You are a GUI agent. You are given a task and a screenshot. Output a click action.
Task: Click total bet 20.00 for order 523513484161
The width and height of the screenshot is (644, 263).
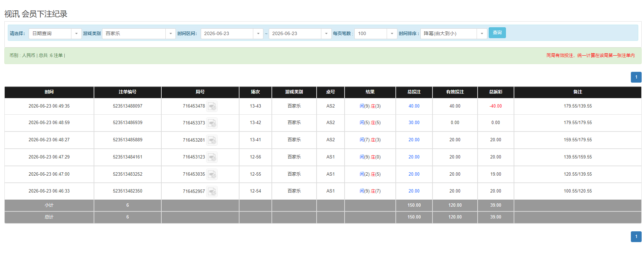pyautogui.click(x=414, y=157)
